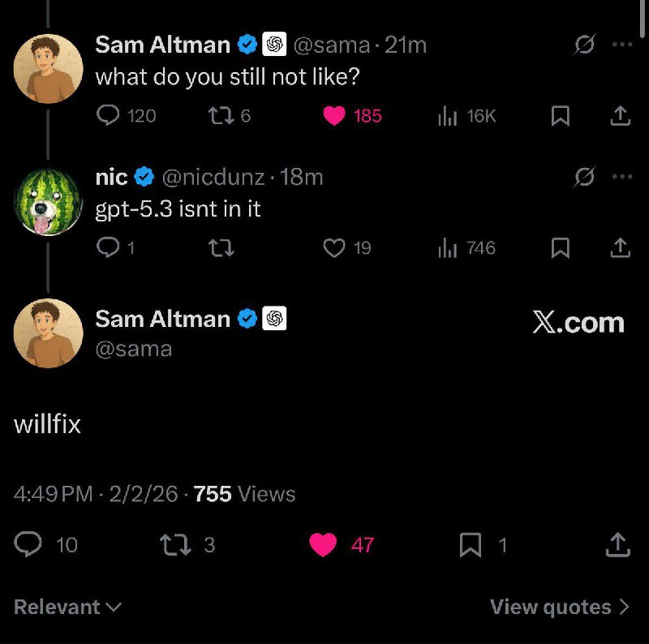Unlike the tweet with 185 likes

tap(334, 116)
